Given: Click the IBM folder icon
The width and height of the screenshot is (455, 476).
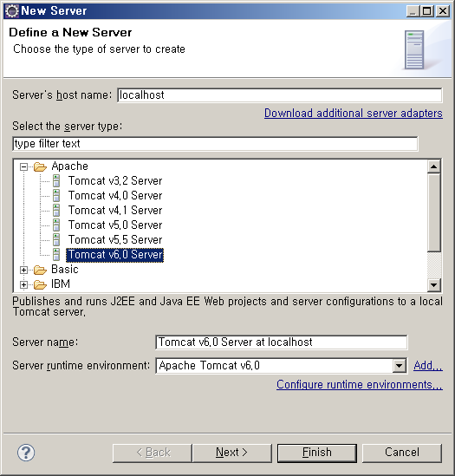Looking at the screenshot, I should (x=40, y=284).
